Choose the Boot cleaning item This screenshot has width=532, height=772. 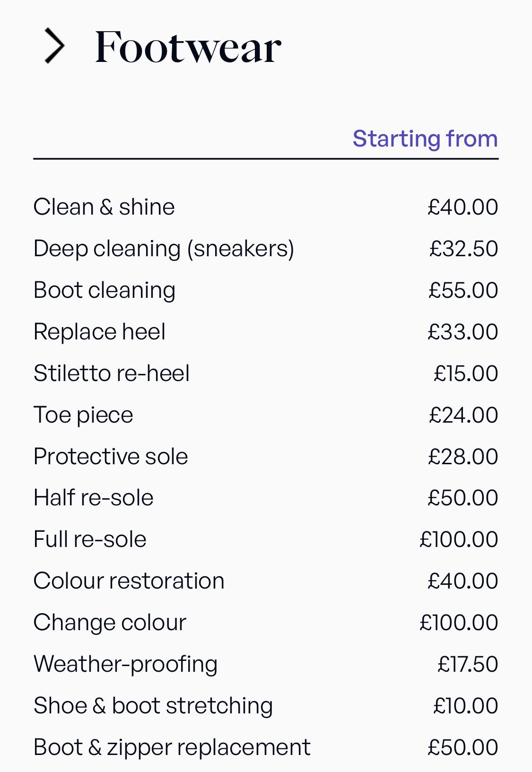click(x=266, y=290)
